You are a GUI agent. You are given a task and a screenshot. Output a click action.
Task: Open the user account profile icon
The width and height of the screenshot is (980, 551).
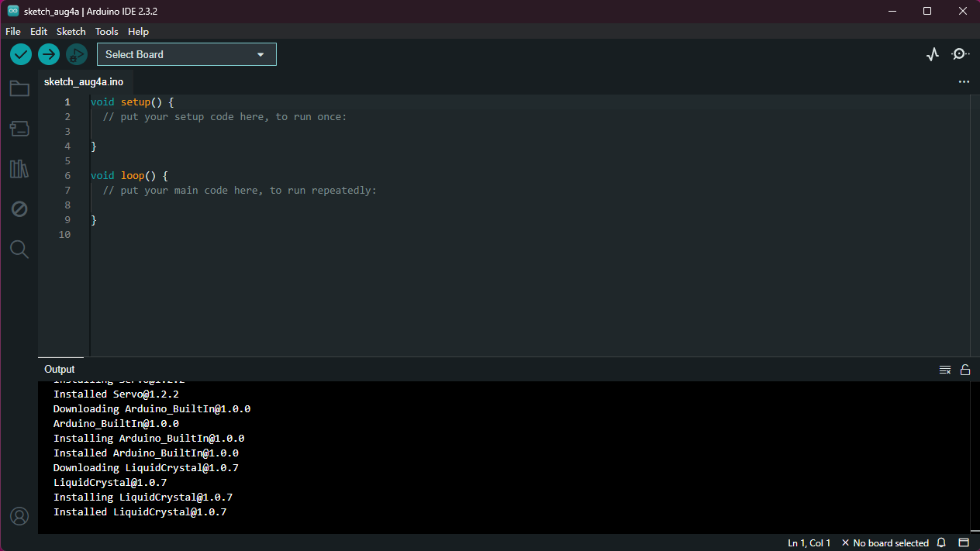click(19, 516)
